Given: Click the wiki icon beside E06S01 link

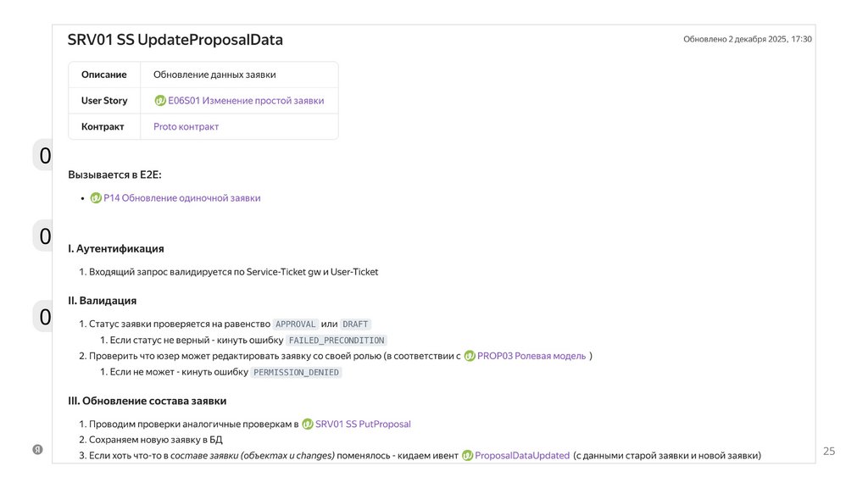Looking at the screenshot, I should 160,101.
